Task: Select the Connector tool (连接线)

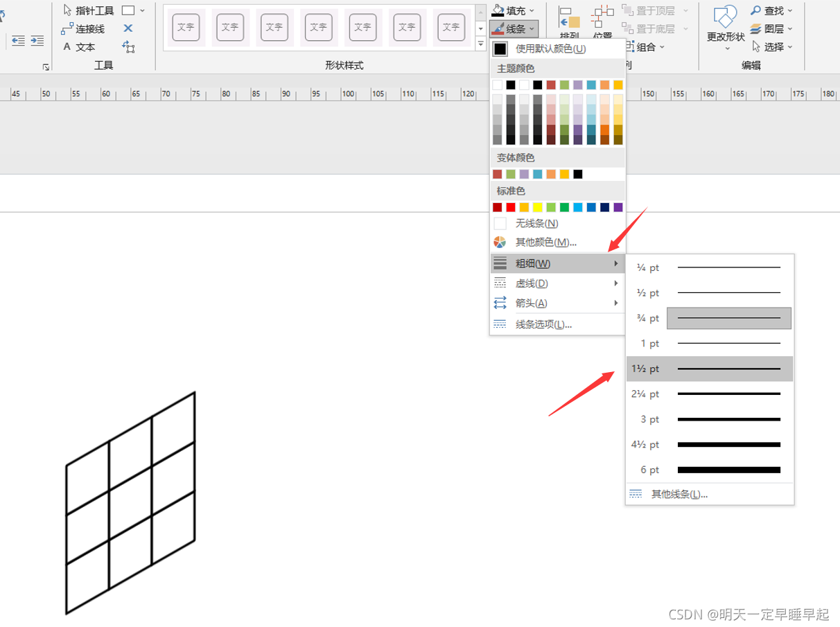Action: tap(83, 28)
